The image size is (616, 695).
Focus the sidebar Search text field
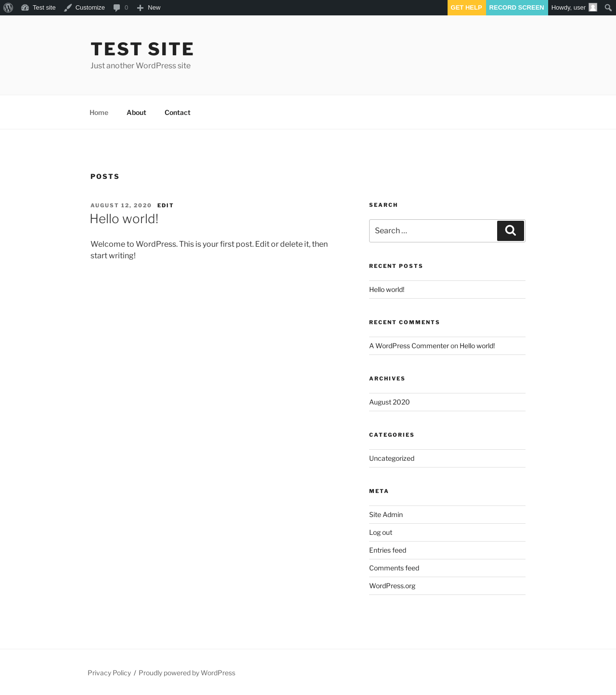[433, 231]
